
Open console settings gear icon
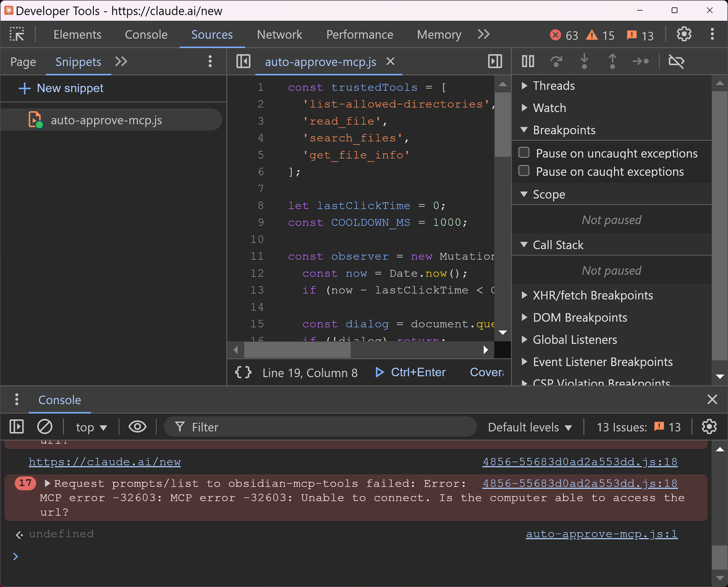pyautogui.click(x=709, y=427)
